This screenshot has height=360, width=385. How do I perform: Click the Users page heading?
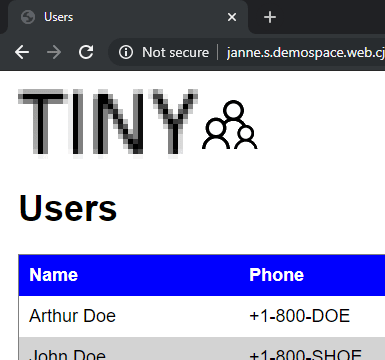pyautogui.click(x=68, y=208)
